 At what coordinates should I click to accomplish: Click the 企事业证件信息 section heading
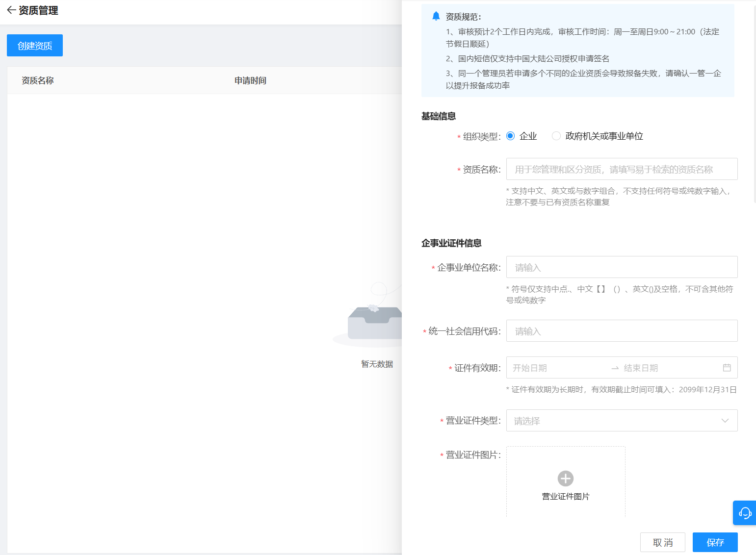451,243
